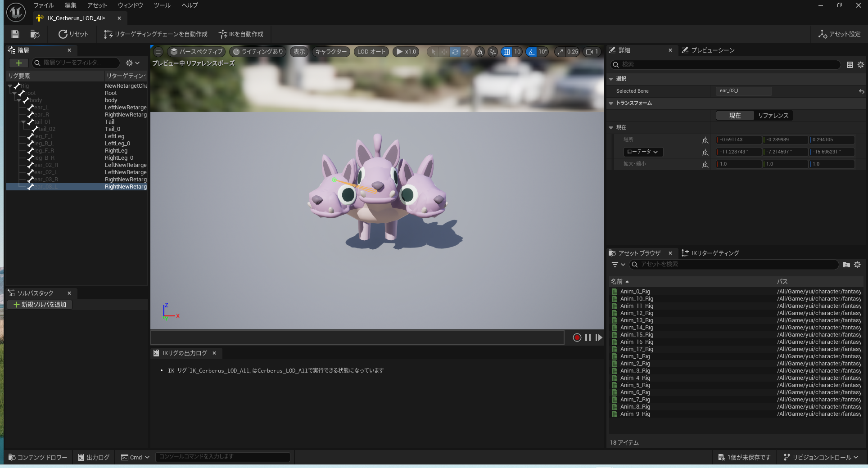The image size is (868, 468).
Task: Select the リファレンス transform mode
Action: [773, 116]
